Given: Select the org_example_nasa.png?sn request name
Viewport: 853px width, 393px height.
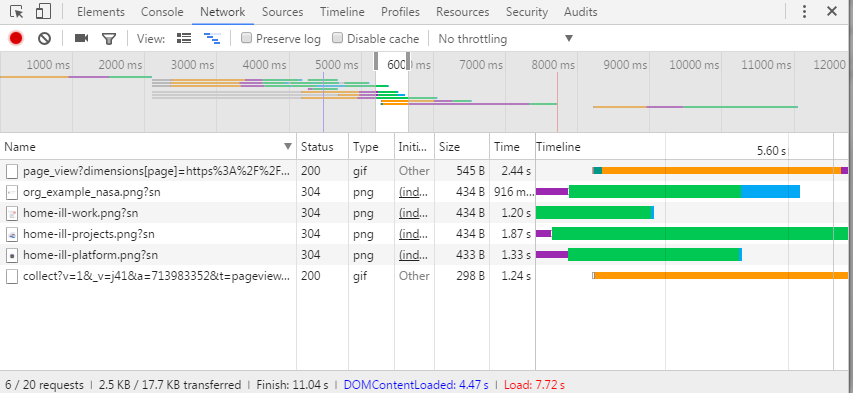Looking at the screenshot, I should (x=91, y=192).
